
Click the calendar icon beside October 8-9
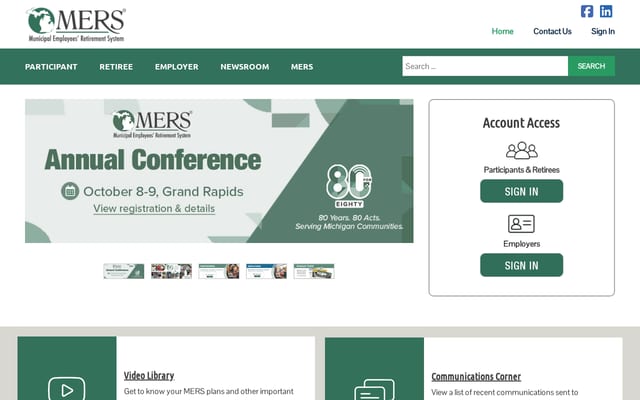[x=70, y=191]
